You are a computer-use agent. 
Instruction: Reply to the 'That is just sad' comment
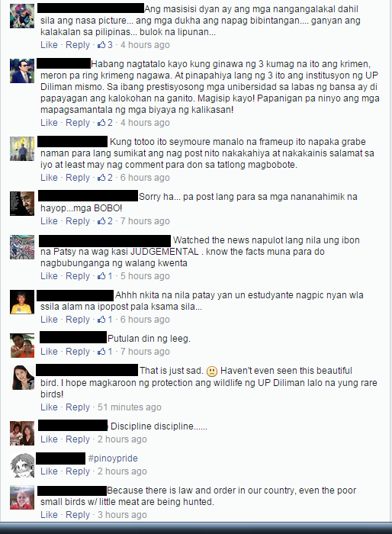[x=78, y=407]
